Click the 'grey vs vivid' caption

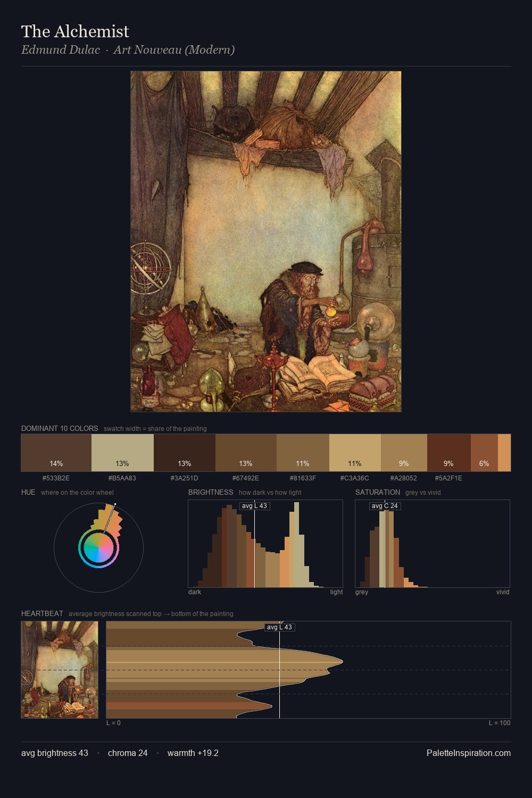423,493
